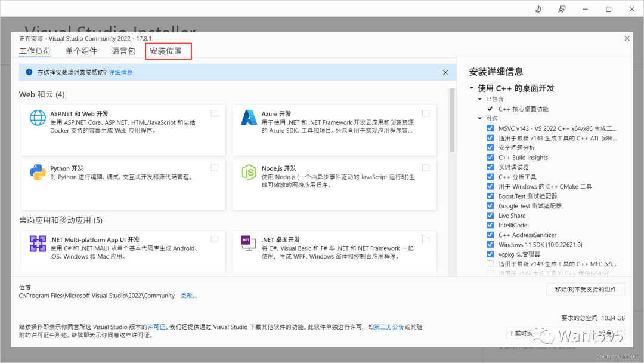Open 详细信息 help link
Image resolution: width=644 pixels, height=363 pixels.
coord(120,72)
